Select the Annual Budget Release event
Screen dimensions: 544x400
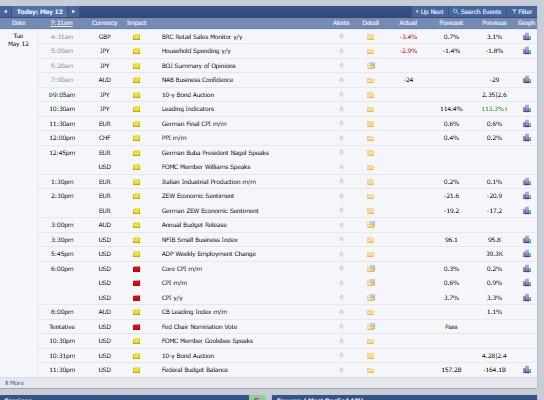pyautogui.click(x=194, y=225)
